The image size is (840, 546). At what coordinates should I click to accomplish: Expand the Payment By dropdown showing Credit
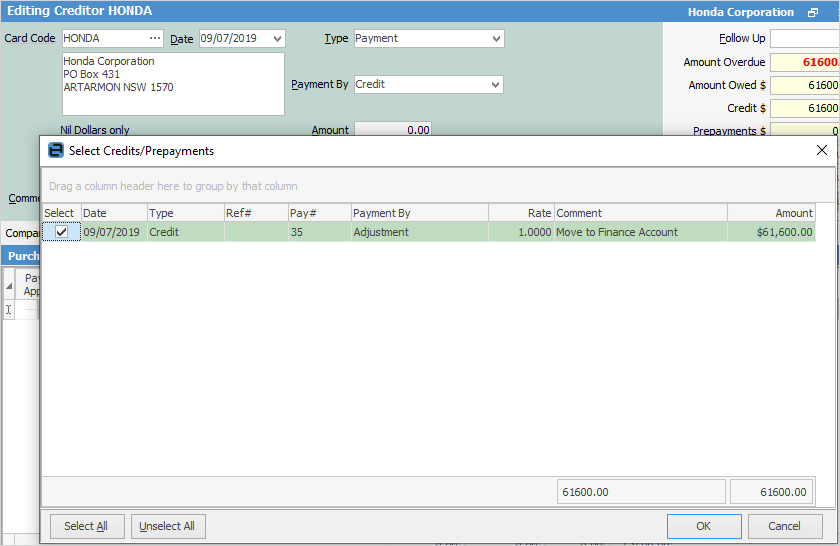click(495, 85)
